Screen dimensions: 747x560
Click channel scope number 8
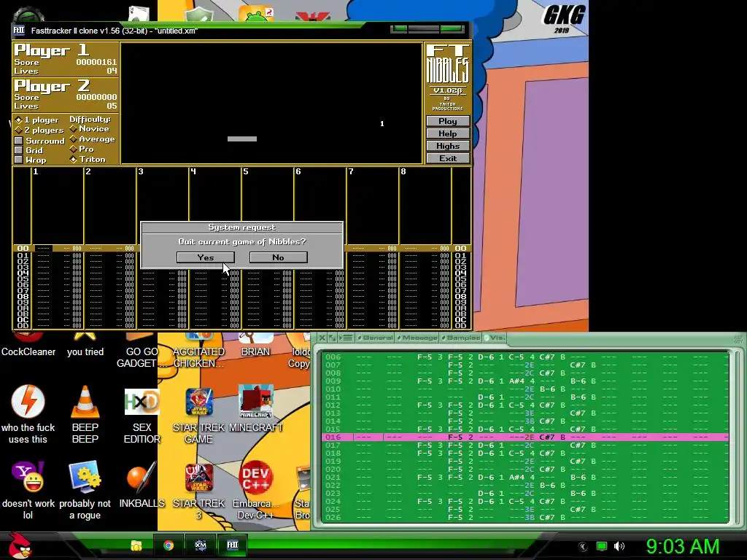pyautogui.click(x=403, y=171)
